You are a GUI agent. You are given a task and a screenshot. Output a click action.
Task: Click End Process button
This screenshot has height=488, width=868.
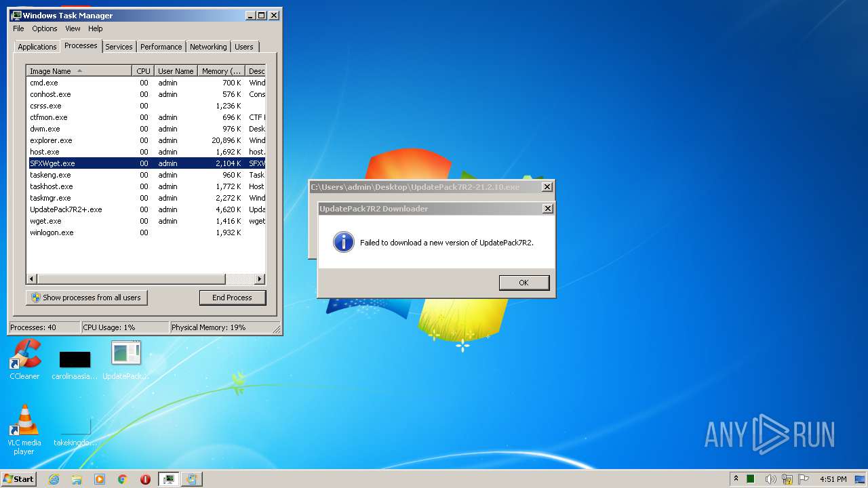pos(233,298)
